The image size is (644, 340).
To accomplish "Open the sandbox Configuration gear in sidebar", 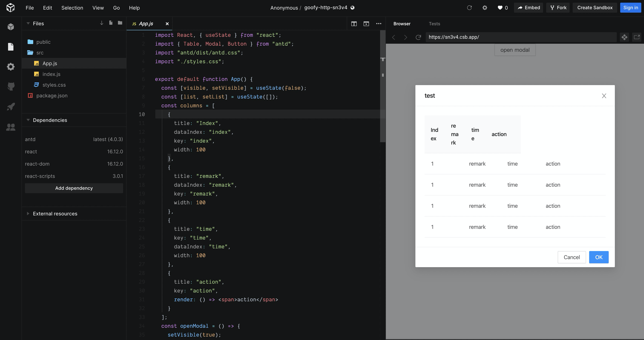I will click(11, 67).
